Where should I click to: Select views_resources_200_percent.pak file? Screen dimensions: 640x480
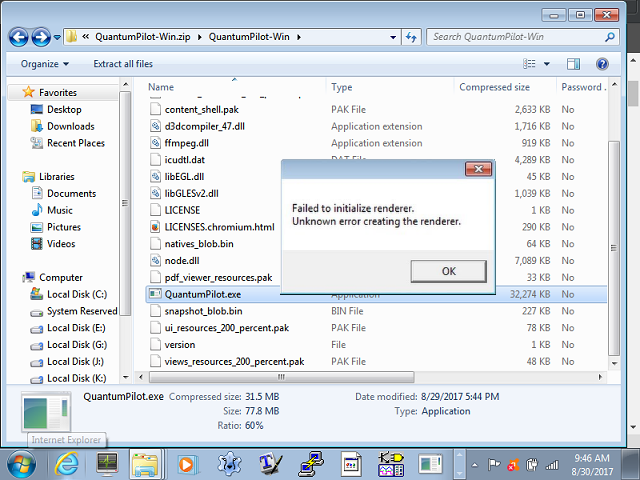tap(234, 361)
